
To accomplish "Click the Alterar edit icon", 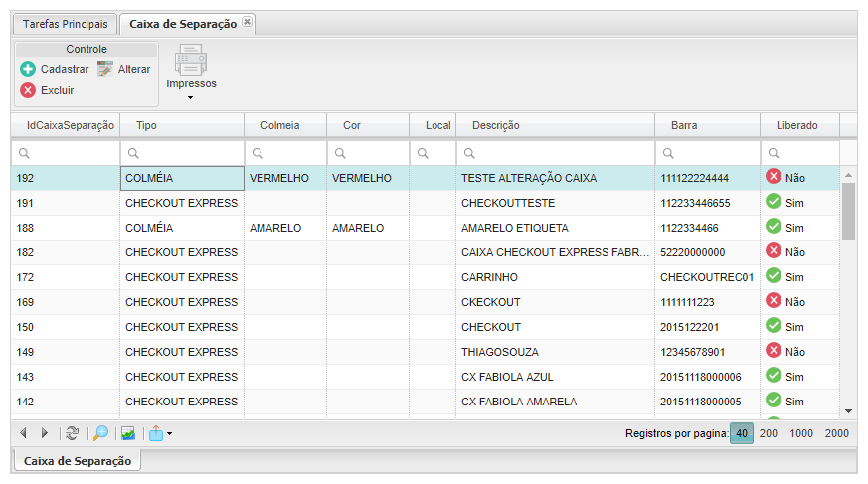I will point(105,69).
